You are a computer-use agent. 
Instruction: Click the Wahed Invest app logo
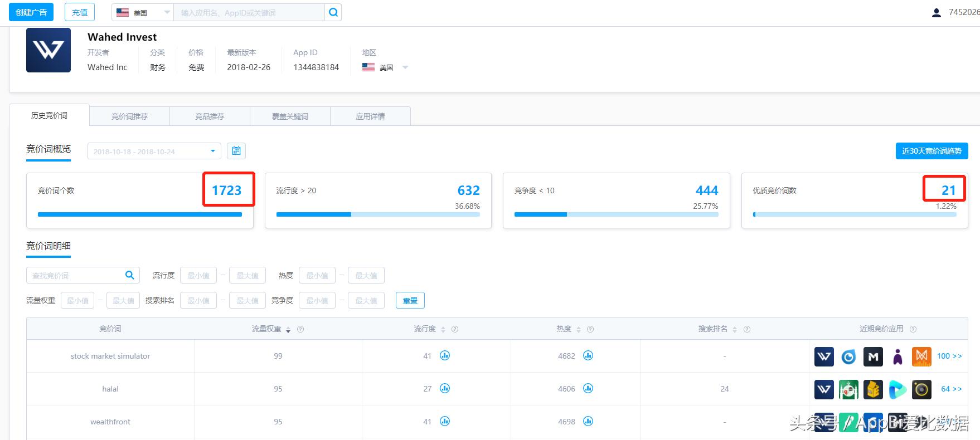pyautogui.click(x=48, y=50)
